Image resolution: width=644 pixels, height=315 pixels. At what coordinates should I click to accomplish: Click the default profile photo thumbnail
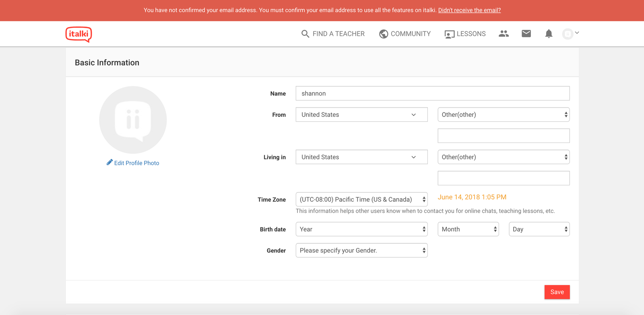pos(133,120)
